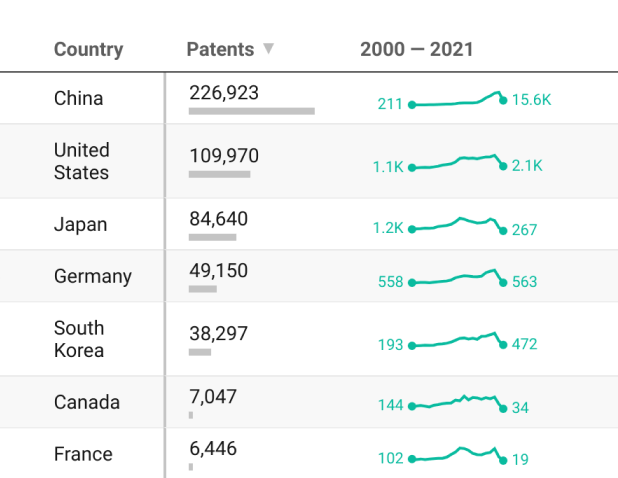Viewport: 618px width, 478px height.
Task: Select the South Korea row label
Action: [x=79, y=339]
